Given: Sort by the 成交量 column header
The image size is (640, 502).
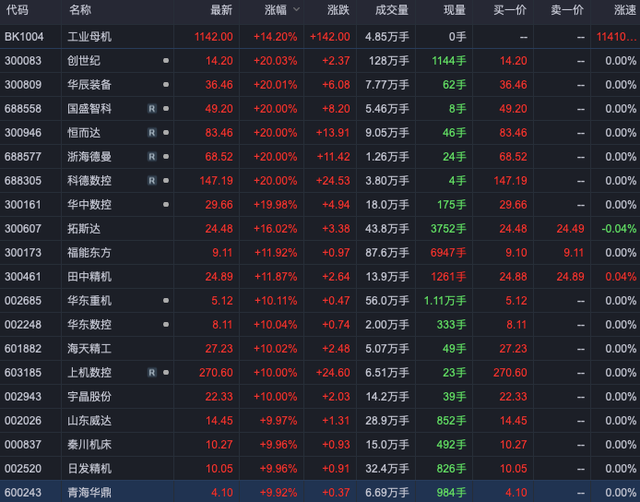Looking at the screenshot, I should pos(392,10).
